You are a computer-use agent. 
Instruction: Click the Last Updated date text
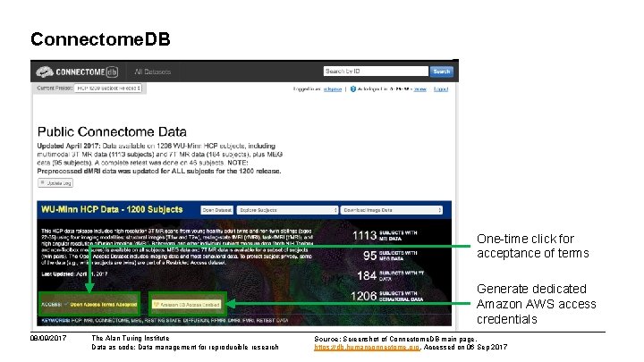[x=74, y=274]
